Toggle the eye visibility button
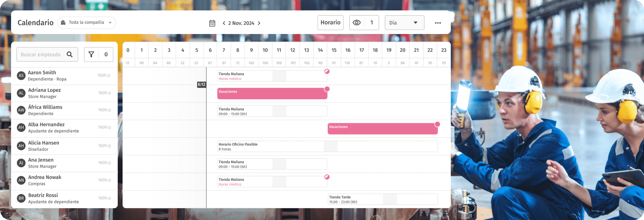Screen dimensions: 644x220 (x=357, y=23)
